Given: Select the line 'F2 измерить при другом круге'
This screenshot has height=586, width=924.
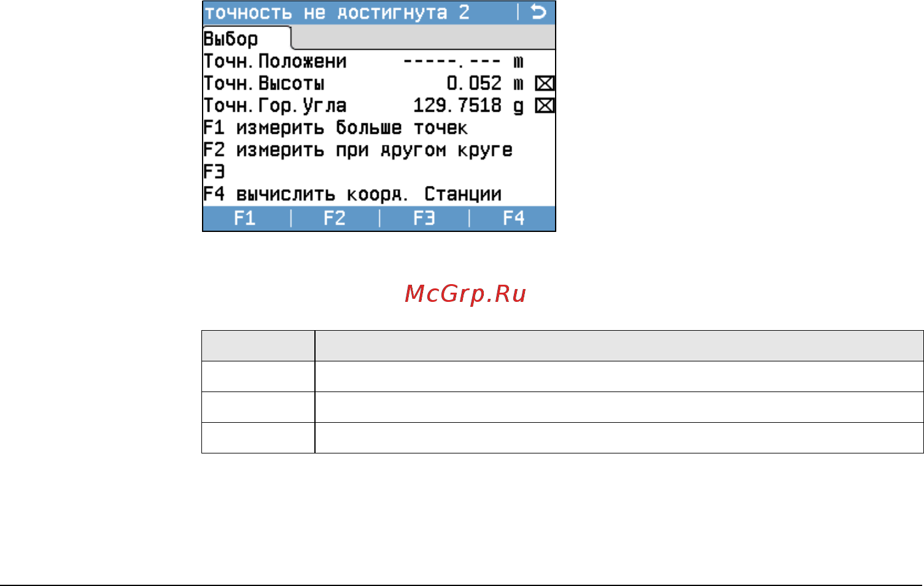Looking at the screenshot, I should point(358,150).
